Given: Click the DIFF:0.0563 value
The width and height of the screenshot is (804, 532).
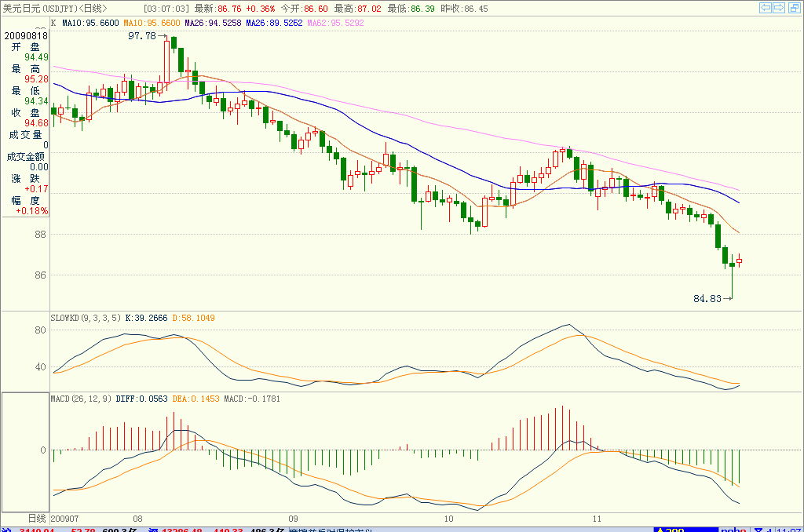Looking at the screenshot, I should click(141, 399).
